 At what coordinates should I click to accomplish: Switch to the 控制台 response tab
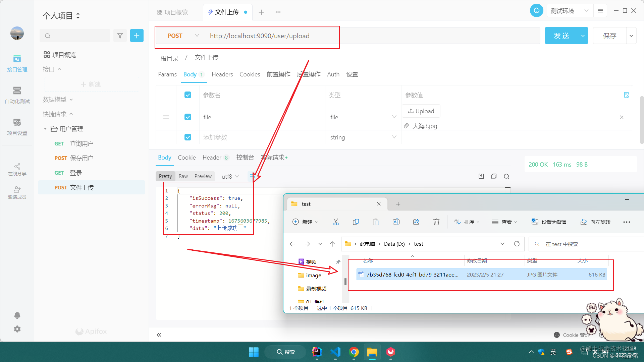pyautogui.click(x=245, y=158)
